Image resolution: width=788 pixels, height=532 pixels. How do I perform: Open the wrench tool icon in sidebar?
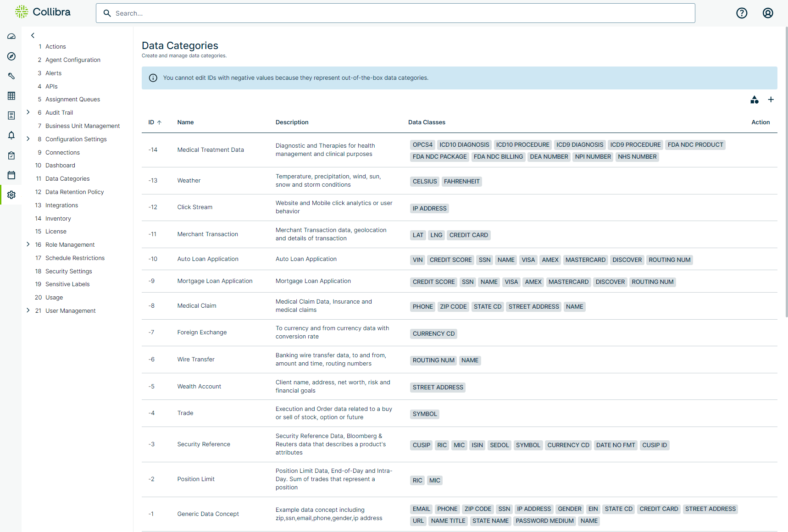click(x=11, y=76)
